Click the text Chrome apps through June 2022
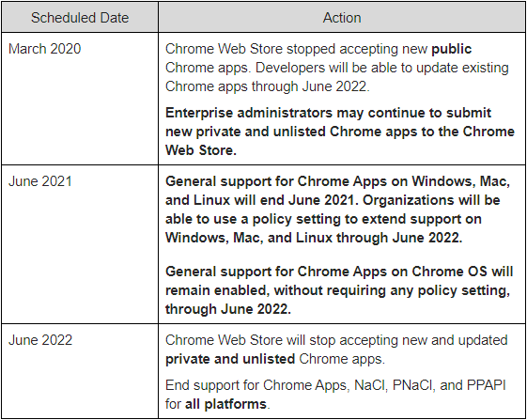Screen dimensions: 527x420 click(267, 86)
